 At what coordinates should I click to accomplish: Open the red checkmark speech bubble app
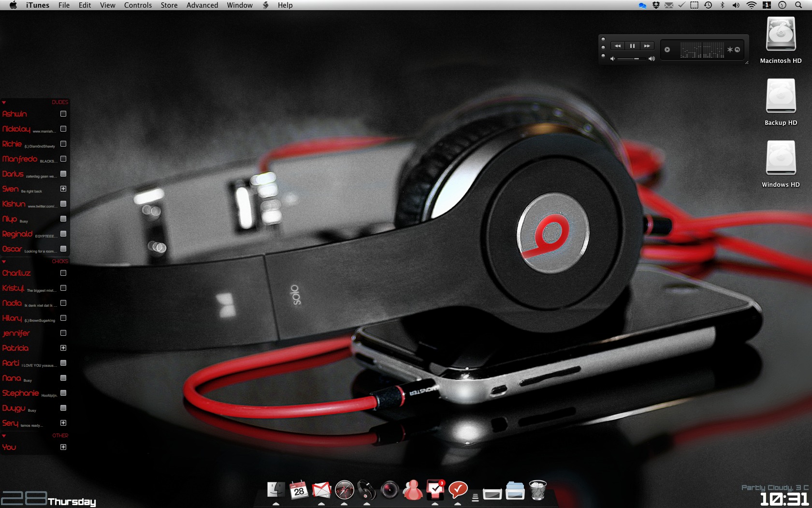click(x=458, y=490)
